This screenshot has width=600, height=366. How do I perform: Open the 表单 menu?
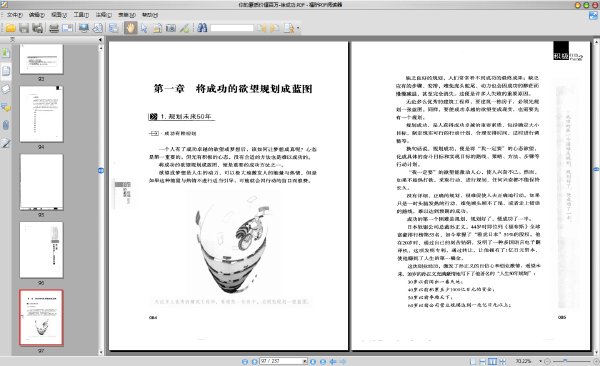tap(127, 15)
